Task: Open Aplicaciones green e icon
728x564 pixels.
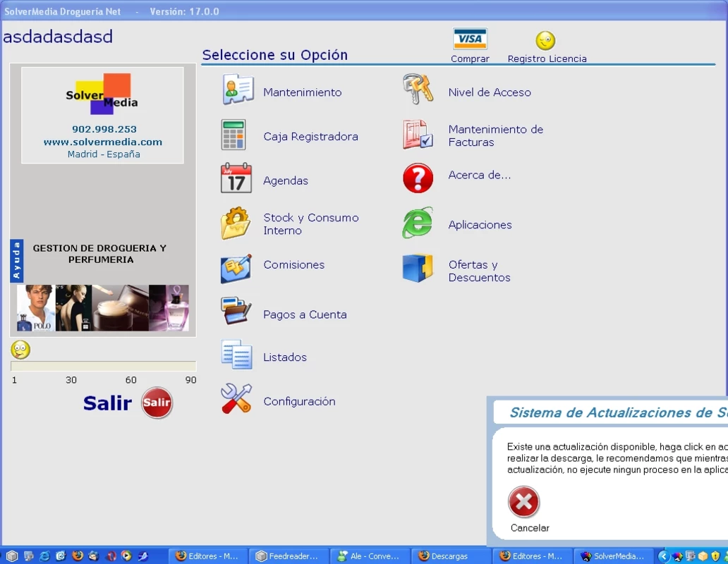Action: click(x=418, y=223)
